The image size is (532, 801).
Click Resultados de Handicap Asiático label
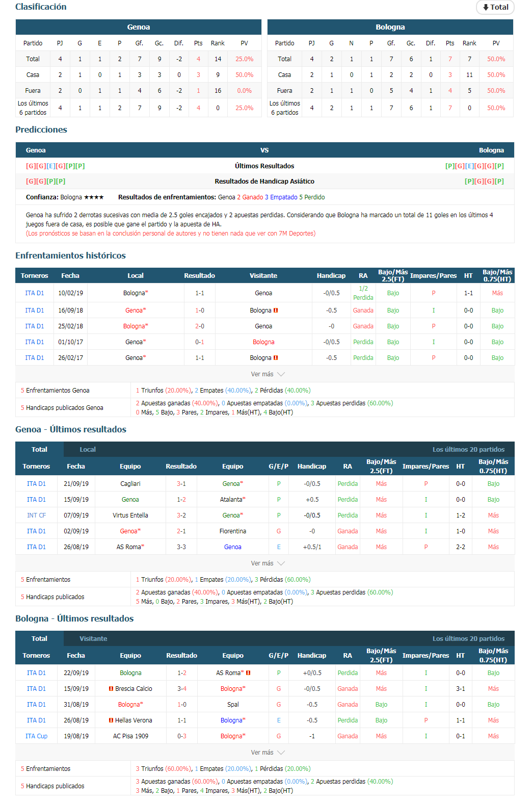[x=264, y=181]
